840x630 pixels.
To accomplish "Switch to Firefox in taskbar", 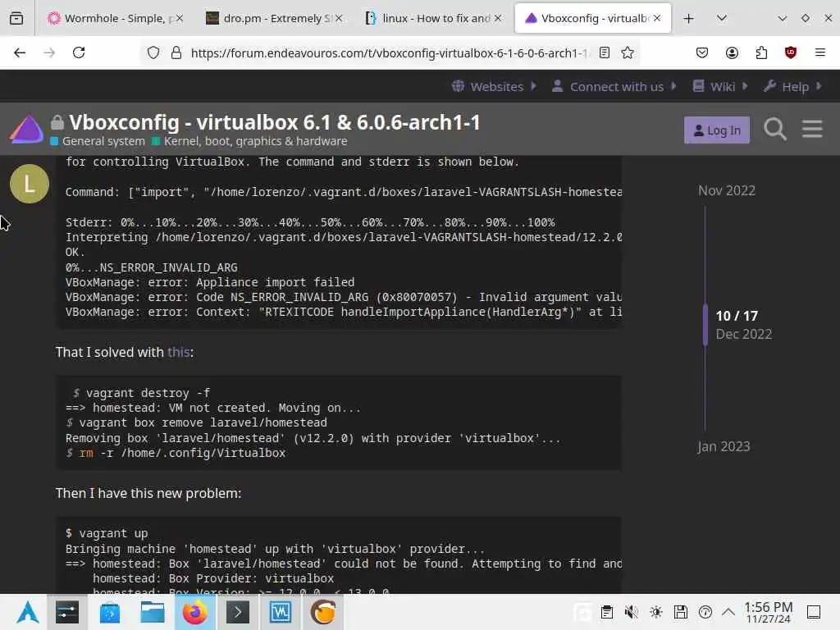I will point(195,612).
